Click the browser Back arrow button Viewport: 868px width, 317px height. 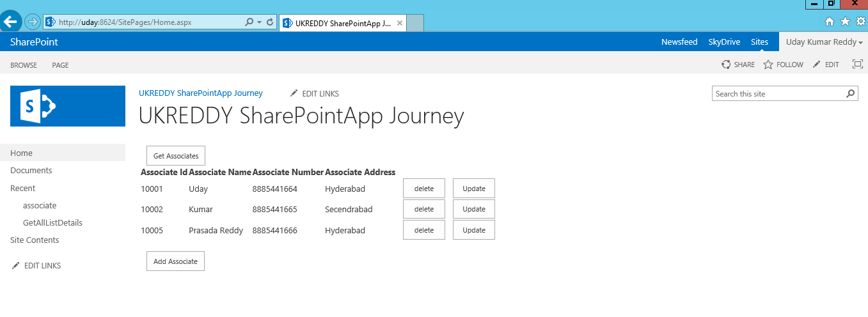tap(11, 21)
